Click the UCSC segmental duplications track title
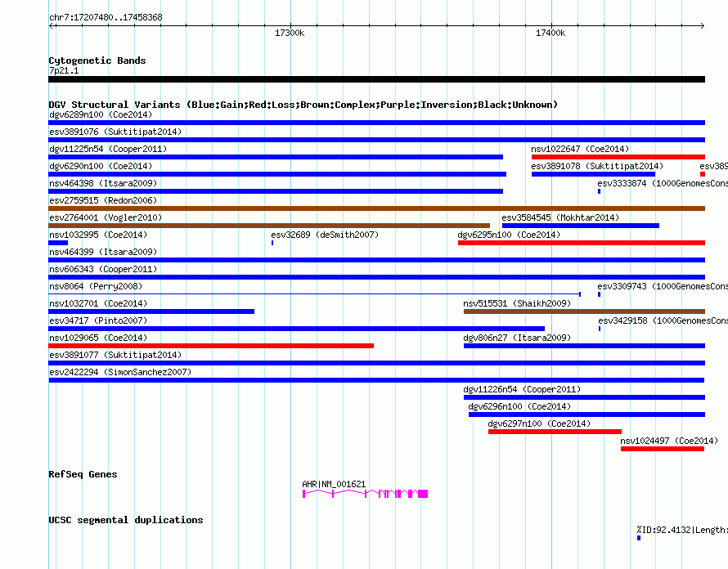The image size is (728, 569). pyautogui.click(x=126, y=520)
